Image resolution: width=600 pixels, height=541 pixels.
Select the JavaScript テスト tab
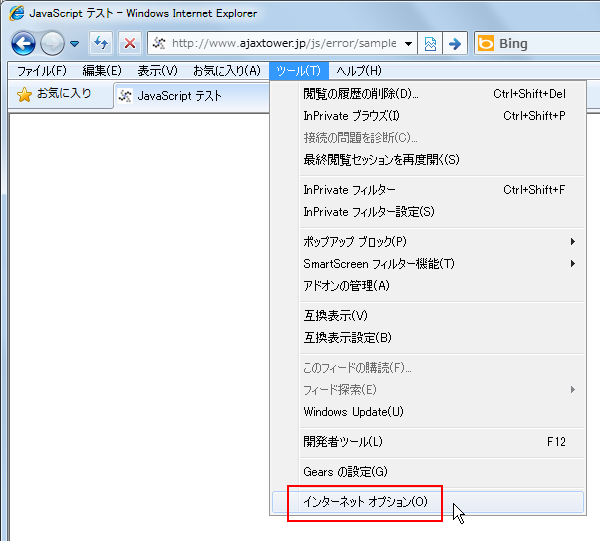point(191,96)
